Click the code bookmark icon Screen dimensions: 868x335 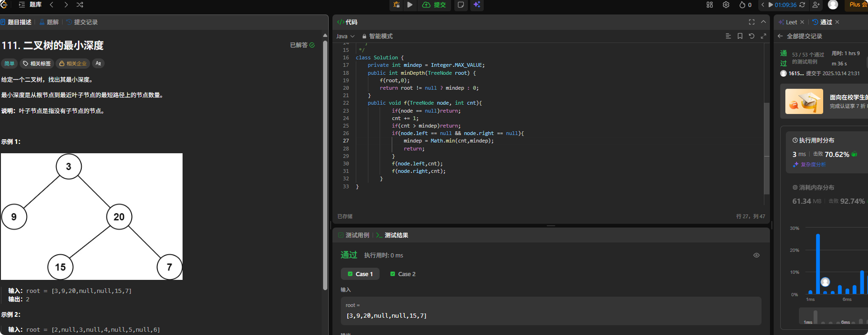click(740, 36)
